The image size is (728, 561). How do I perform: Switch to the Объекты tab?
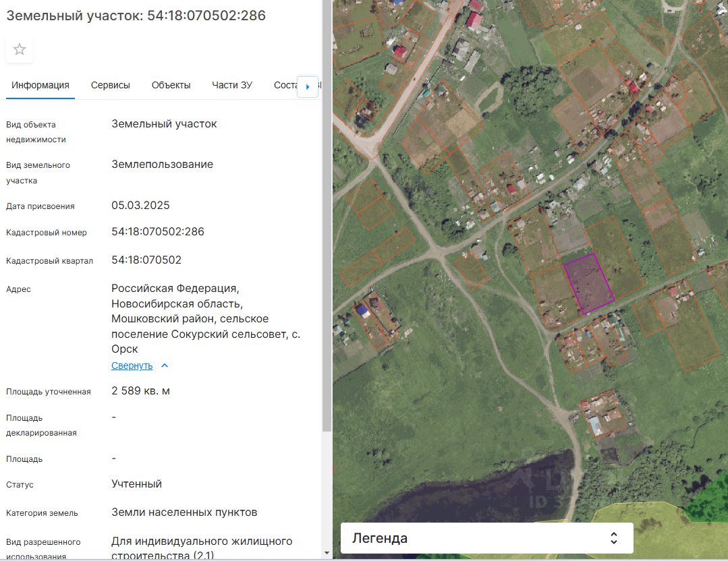click(171, 86)
